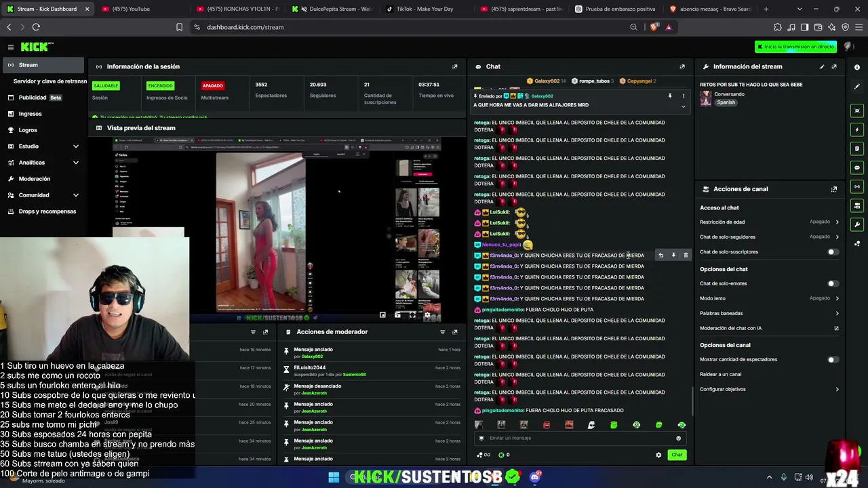
Task: Reload the dashboard page
Action: pos(36,27)
